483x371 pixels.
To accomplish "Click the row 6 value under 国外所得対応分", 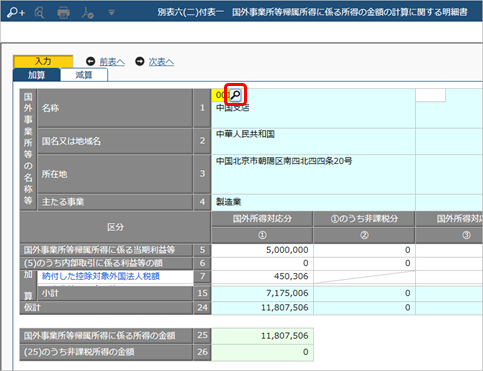I will [262, 263].
